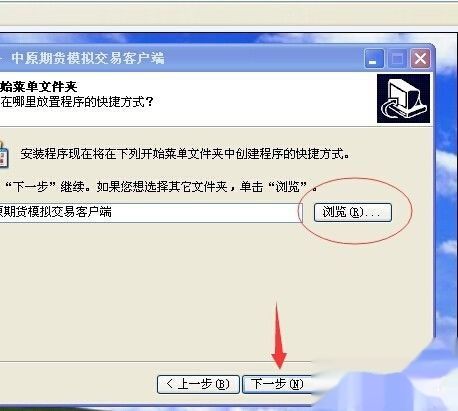Screen dimensions: 458x411
Task: Focus the start menu folder name field
Action: point(150,212)
